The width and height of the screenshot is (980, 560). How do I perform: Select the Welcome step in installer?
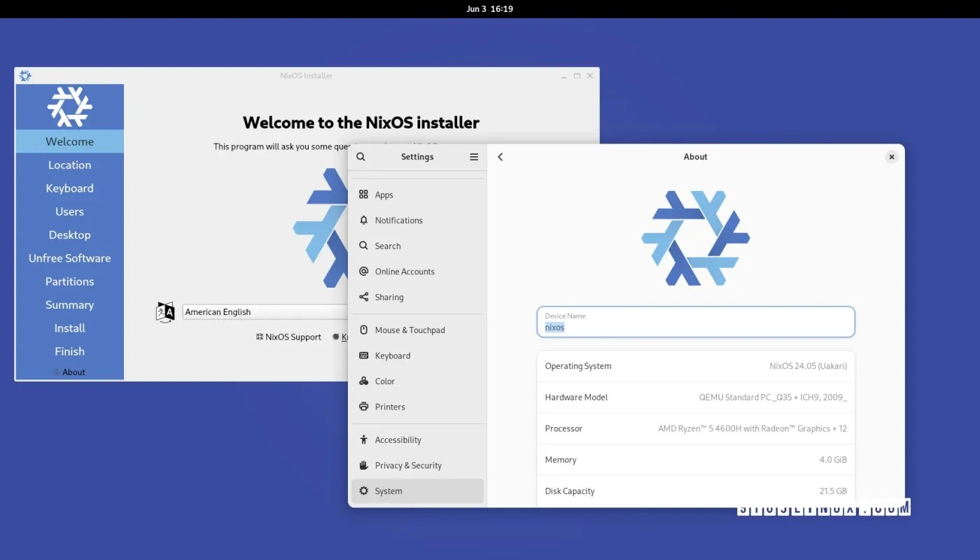[69, 141]
